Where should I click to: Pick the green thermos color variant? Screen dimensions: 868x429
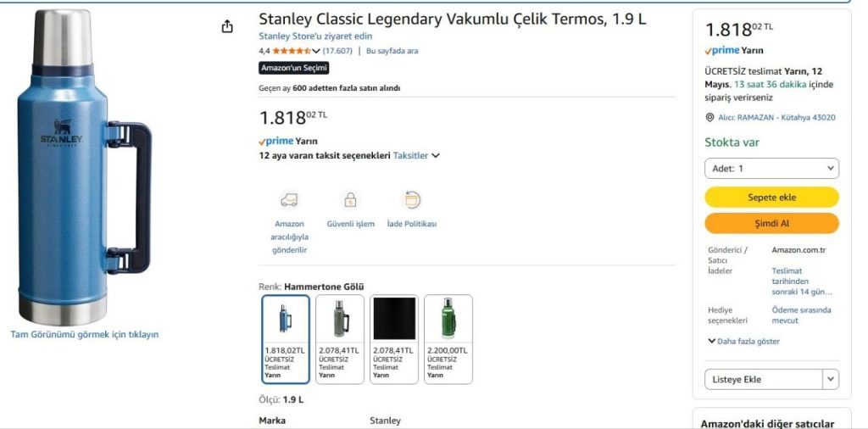[448, 339]
